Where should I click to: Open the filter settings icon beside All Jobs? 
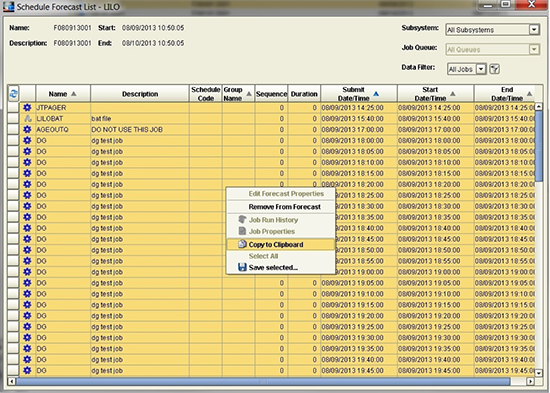pyautogui.click(x=494, y=69)
